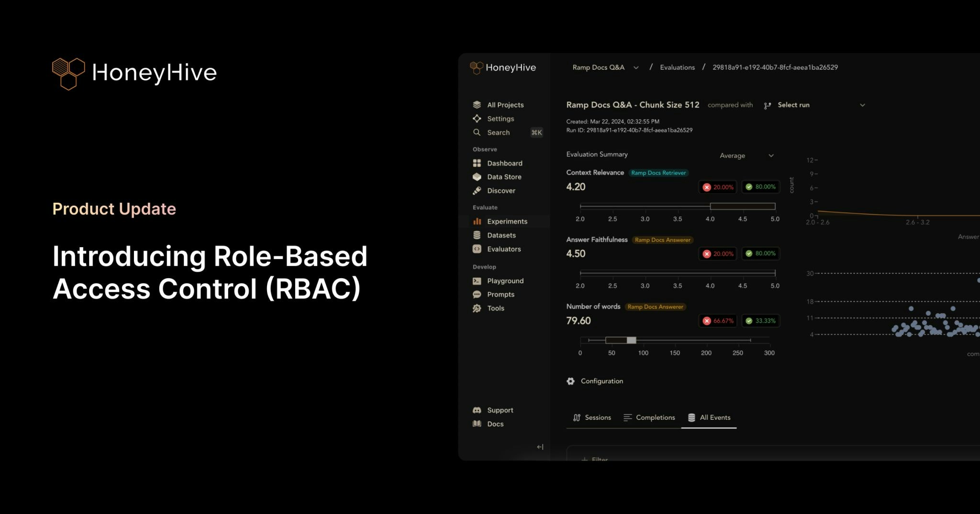
Task: Click the Evaluations breadcrumb link
Action: click(x=677, y=67)
